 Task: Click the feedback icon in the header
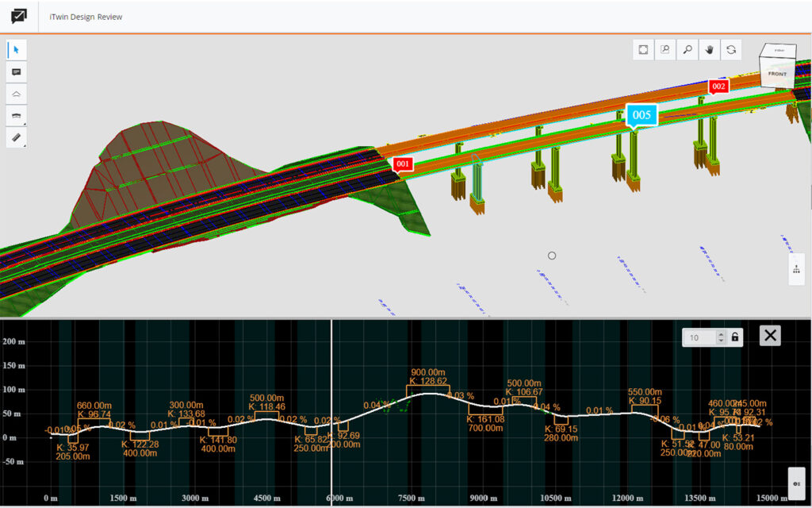(17, 16)
